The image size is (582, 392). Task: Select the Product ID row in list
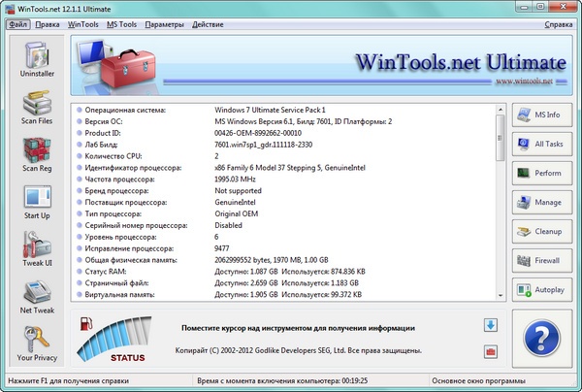coord(281,134)
